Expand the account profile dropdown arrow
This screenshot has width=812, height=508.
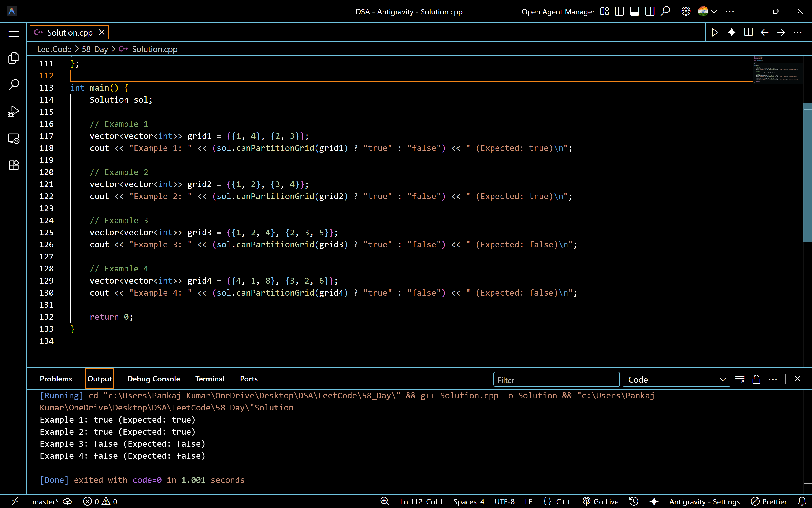(x=714, y=11)
